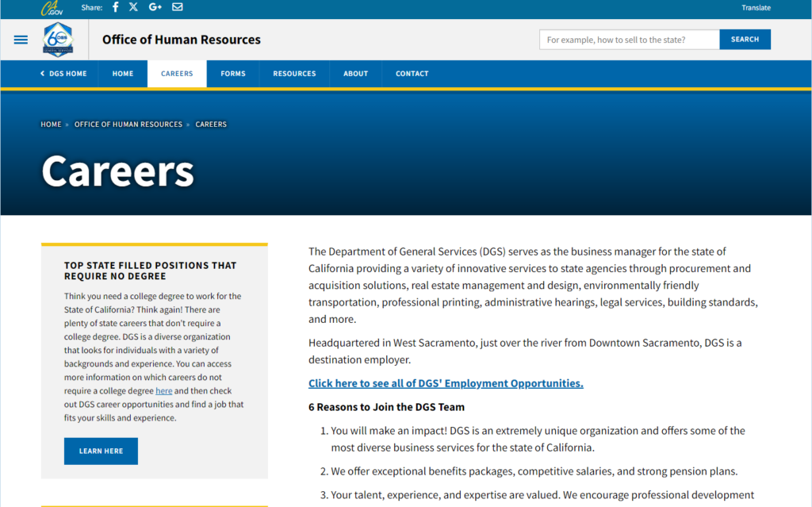This screenshot has height=507, width=812.
Task: Open the hamburger menu
Action: pyautogui.click(x=21, y=40)
